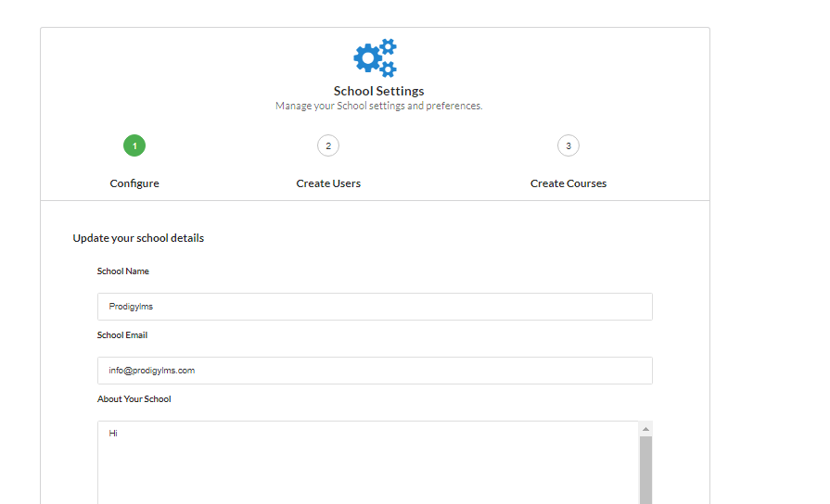830x504 pixels.
Task: Click the small bottom gear of the logo
Action: tap(388, 69)
